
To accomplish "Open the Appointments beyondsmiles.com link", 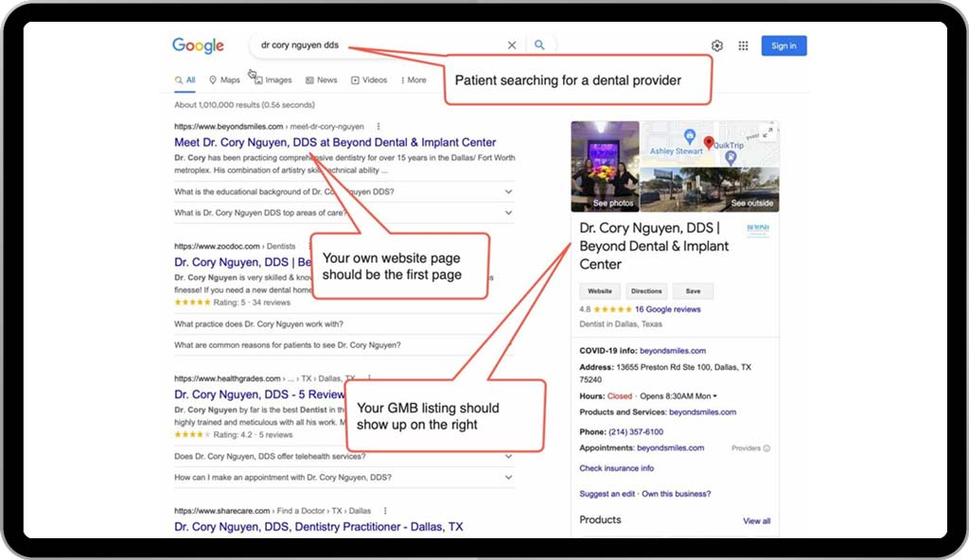I will (671, 447).
